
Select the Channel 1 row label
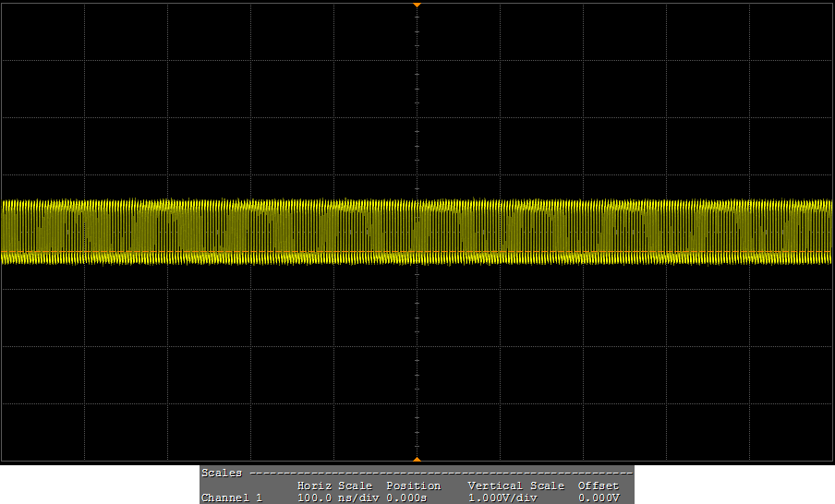(x=232, y=498)
